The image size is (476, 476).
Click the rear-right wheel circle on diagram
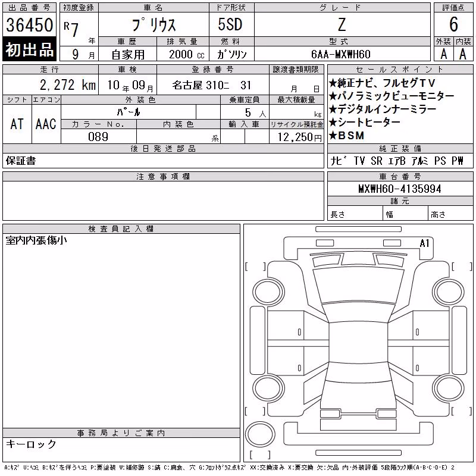coord(448,389)
